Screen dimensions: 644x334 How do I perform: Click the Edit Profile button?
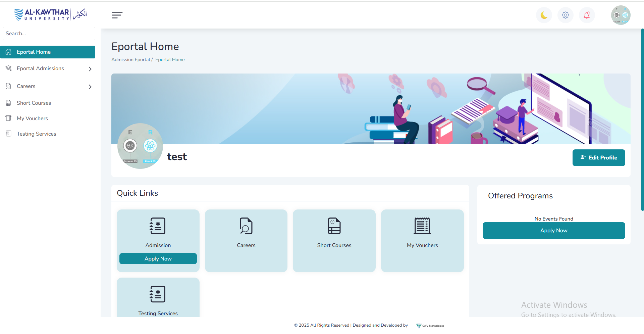(598, 158)
